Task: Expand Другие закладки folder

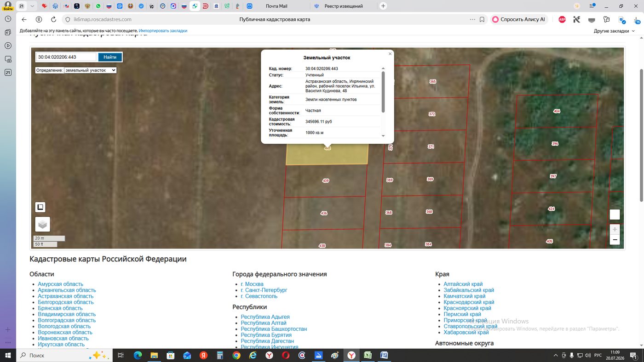Action: (614, 31)
